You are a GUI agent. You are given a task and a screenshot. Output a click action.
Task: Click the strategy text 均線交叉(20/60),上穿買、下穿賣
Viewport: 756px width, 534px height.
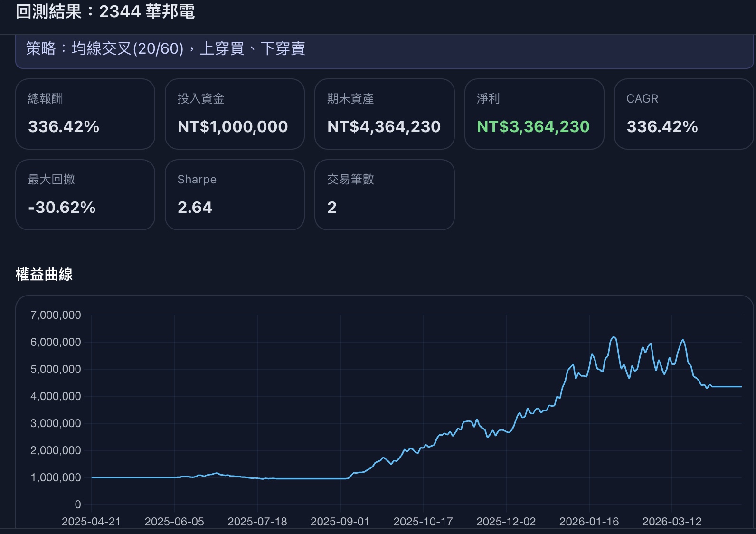tap(188, 48)
